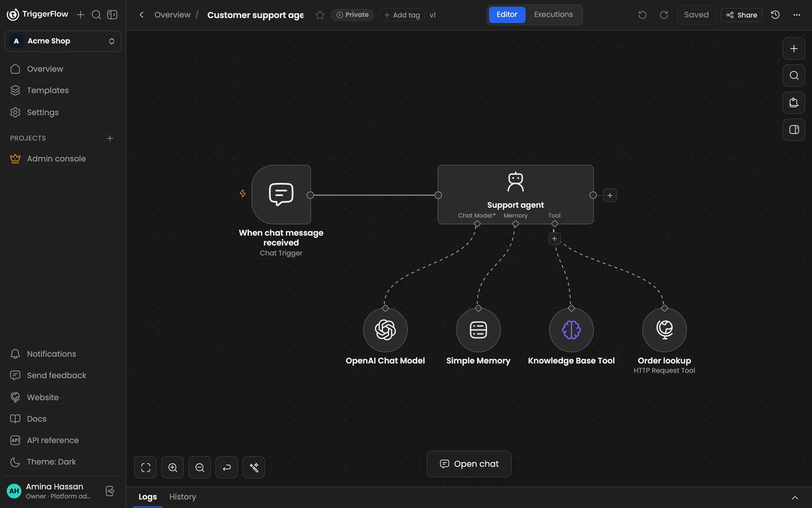Screen dimensions: 812x508
Task: Open the Website link
Action: 63,397
